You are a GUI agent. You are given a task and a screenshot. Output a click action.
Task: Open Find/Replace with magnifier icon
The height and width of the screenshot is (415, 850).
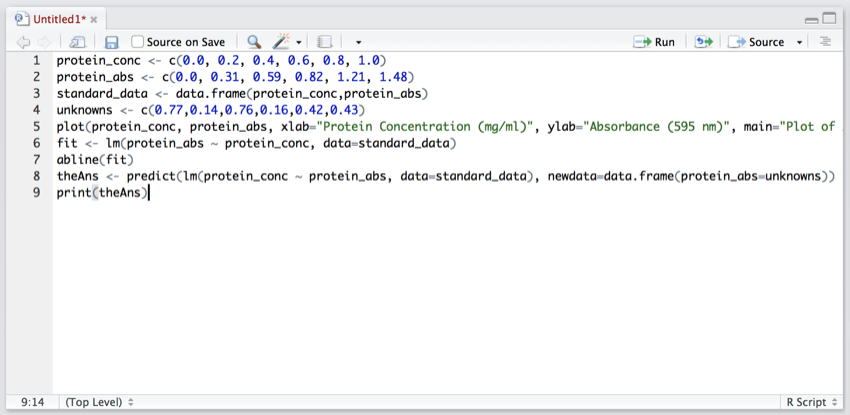point(254,42)
